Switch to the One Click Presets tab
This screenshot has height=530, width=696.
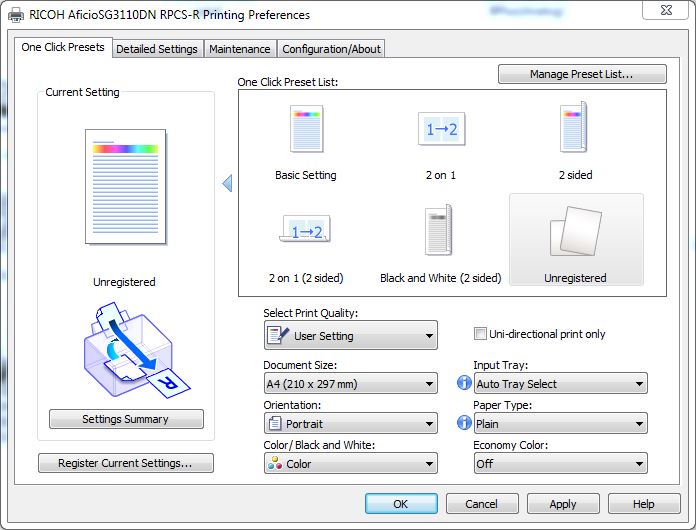pos(63,47)
